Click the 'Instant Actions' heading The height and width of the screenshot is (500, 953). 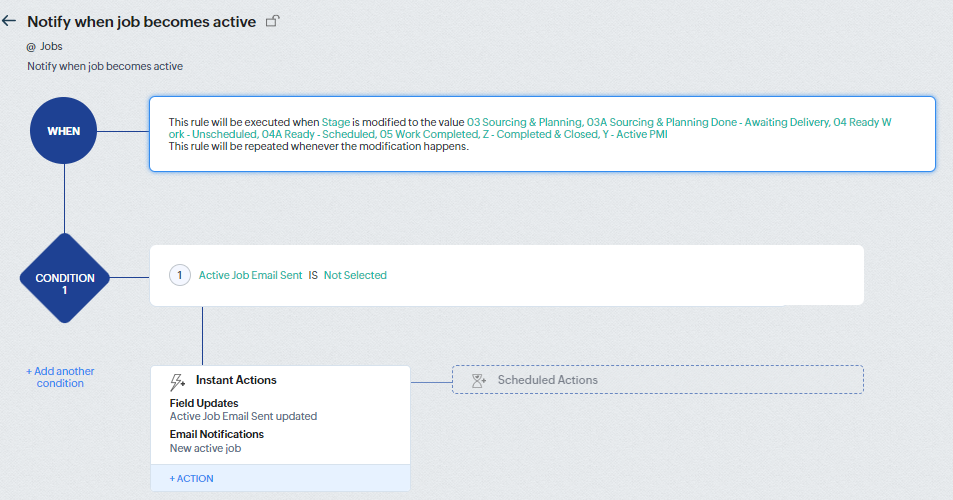(x=236, y=380)
